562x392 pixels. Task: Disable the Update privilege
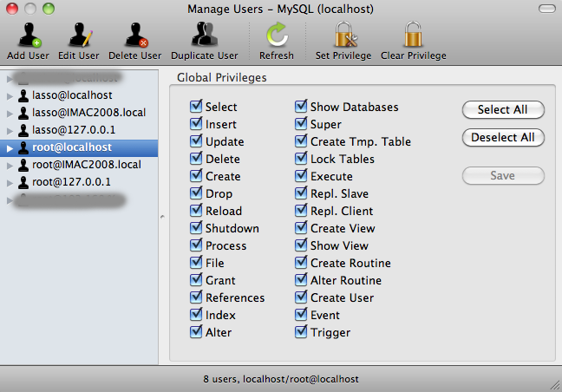click(196, 141)
